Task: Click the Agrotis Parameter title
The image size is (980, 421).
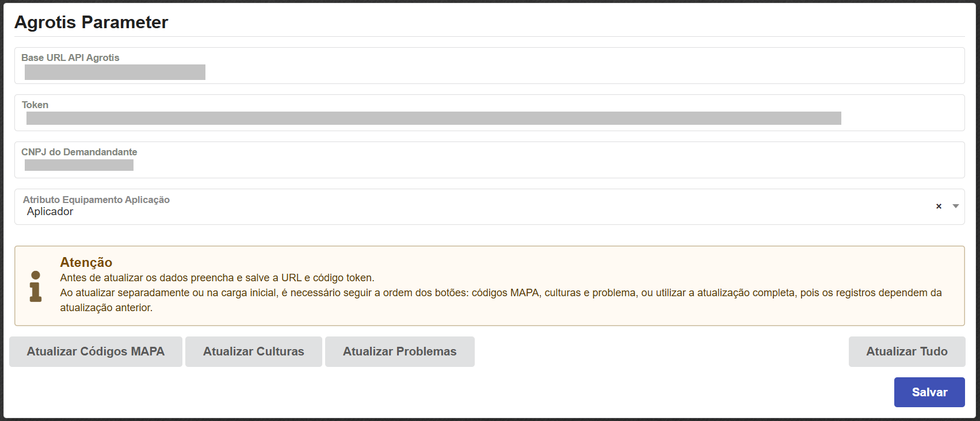Action: pyautogui.click(x=91, y=22)
